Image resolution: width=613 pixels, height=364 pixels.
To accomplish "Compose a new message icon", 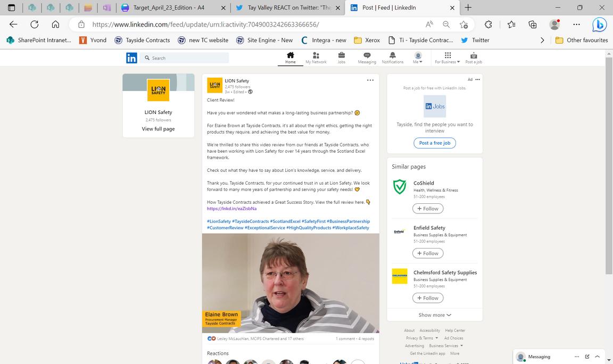I will (x=587, y=357).
